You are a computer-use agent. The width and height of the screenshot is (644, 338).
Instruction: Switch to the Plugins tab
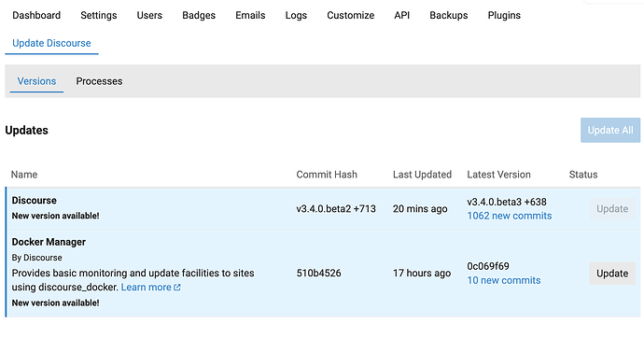(504, 15)
